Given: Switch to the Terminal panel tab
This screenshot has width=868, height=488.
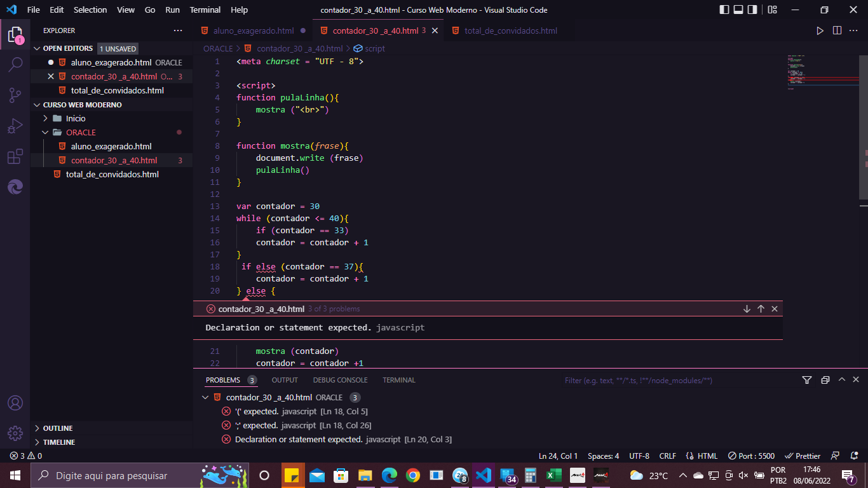Looking at the screenshot, I should pyautogui.click(x=399, y=380).
